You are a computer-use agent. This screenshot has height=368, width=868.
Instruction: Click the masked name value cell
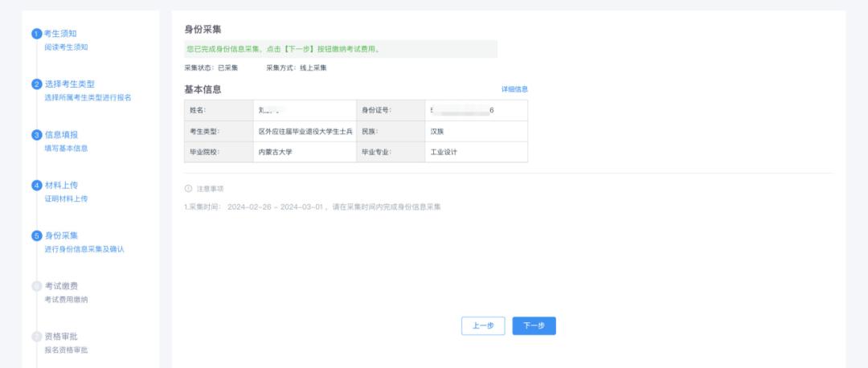305,110
